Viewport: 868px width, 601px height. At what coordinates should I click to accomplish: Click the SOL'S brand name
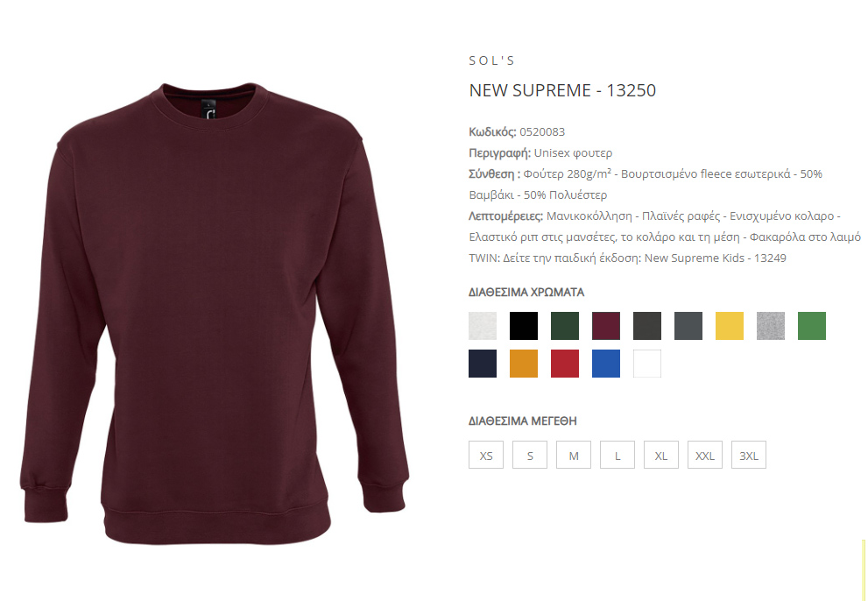[x=491, y=60]
